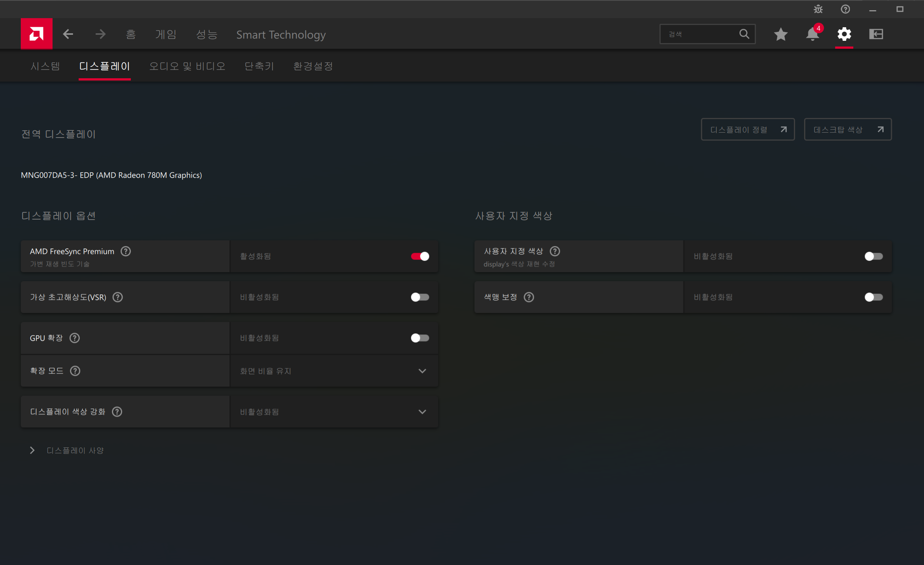
Task: Go forward using the right arrow
Action: pyautogui.click(x=100, y=34)
